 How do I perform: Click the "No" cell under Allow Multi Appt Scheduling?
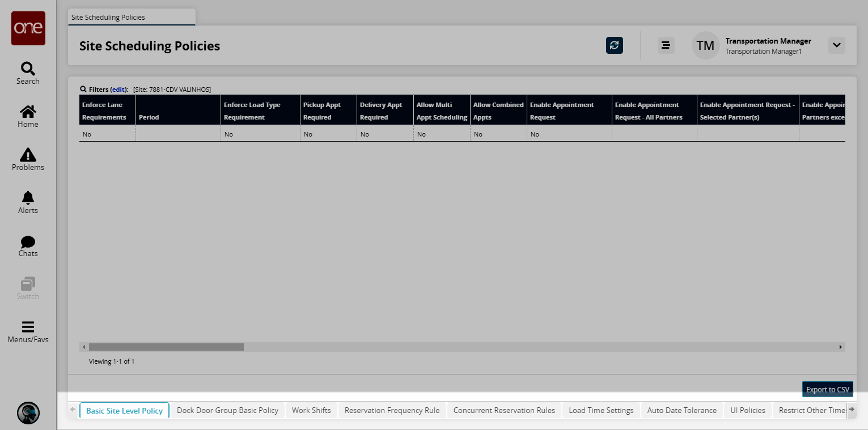pos(442,134)
